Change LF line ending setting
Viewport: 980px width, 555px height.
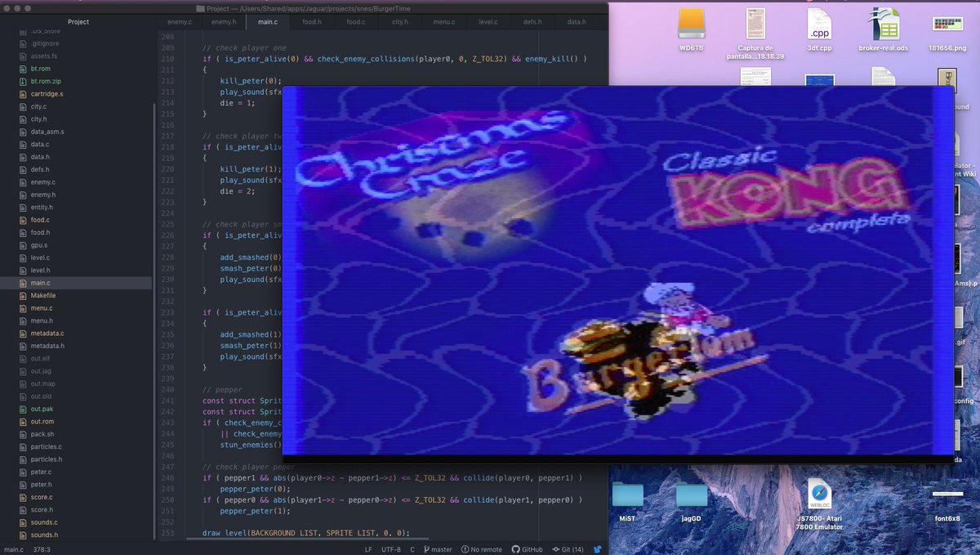tap(368, 549)
